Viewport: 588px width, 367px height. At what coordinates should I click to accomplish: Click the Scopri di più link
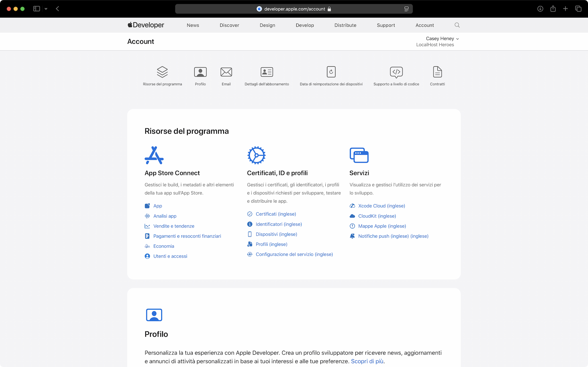(367, 361)
